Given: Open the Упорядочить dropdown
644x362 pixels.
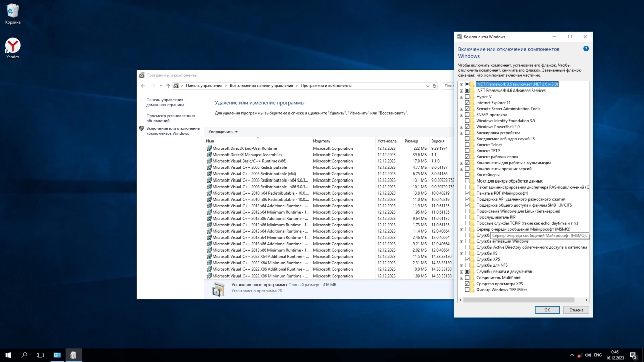Looking at the screenshot, I should pos(223,132).
